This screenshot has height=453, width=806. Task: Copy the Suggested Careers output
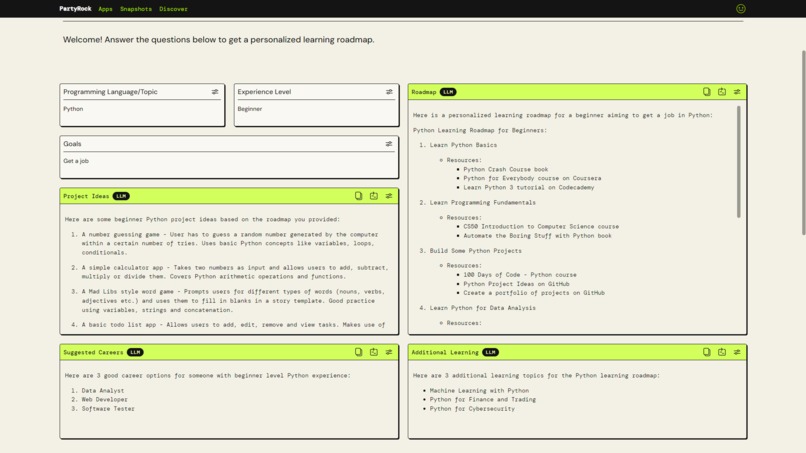pyautogui.click(x=358, y=352)
